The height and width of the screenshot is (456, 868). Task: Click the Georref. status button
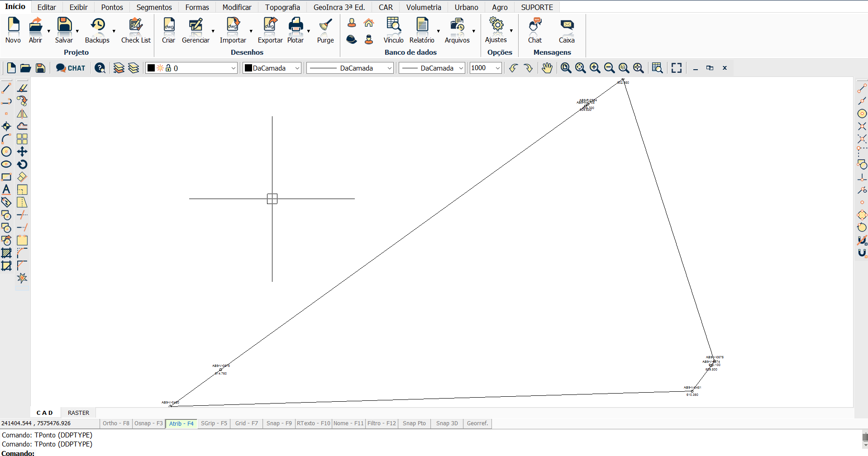click(x=477, y=423)
